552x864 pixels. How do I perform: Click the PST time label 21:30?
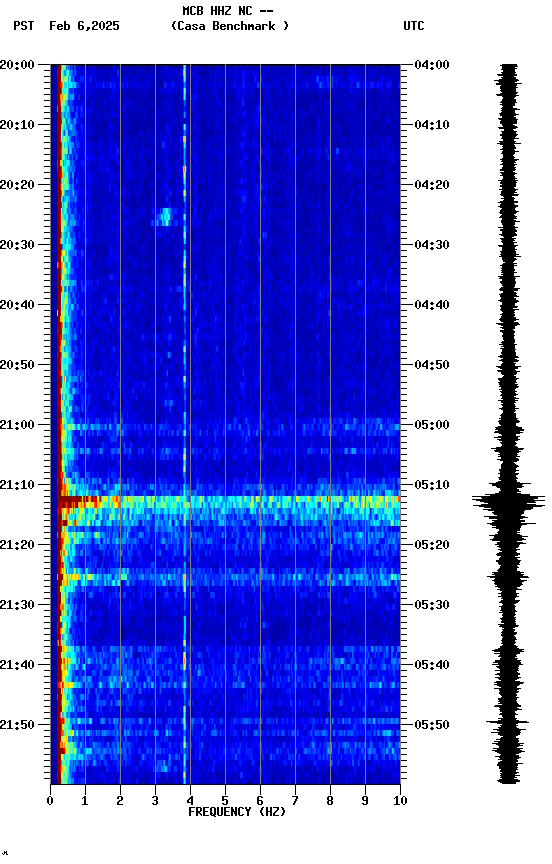(x=17, y=606)
